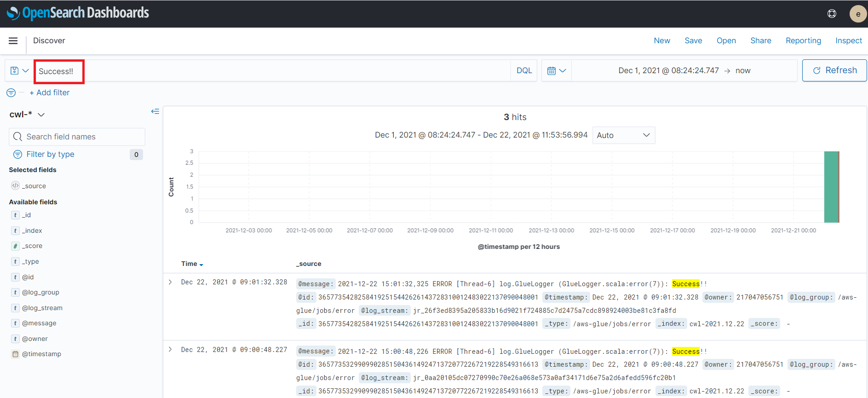Click in the query search bar
The width and height of the screenshot is (868, 398).
[272, 71]
